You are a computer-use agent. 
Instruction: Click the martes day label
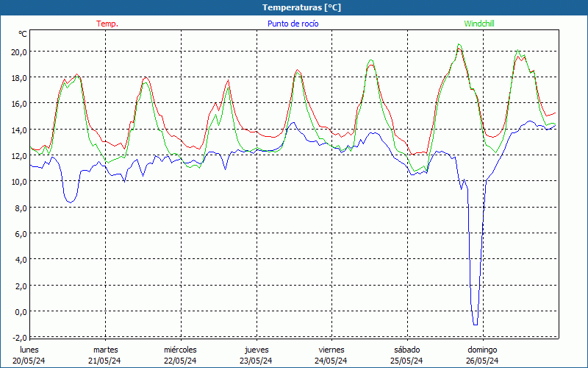point(106,350)
